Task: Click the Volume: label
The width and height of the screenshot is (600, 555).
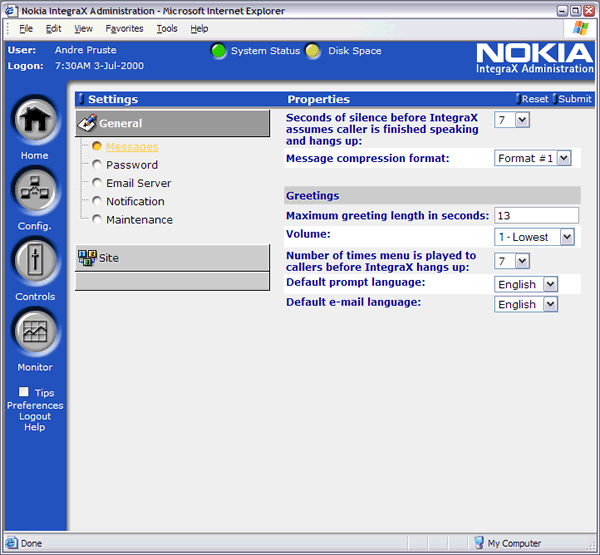Action: [x=308, y=234]
